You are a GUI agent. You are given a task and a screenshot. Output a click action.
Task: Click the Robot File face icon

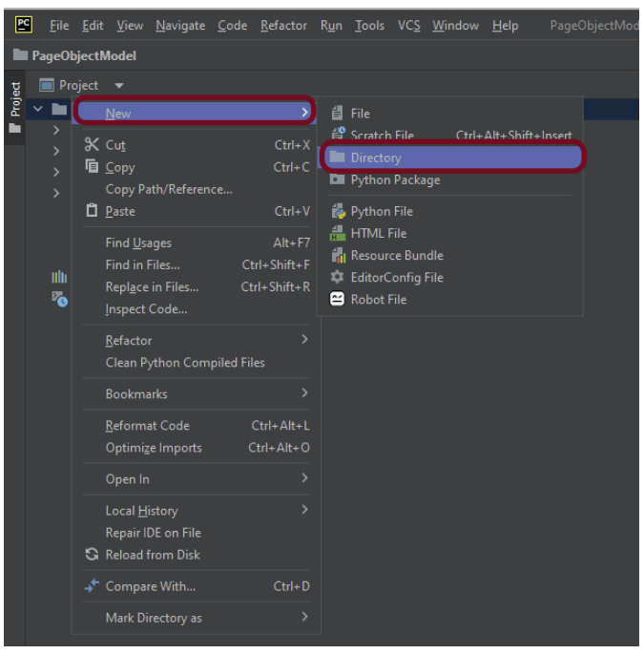tap(337, 299)
